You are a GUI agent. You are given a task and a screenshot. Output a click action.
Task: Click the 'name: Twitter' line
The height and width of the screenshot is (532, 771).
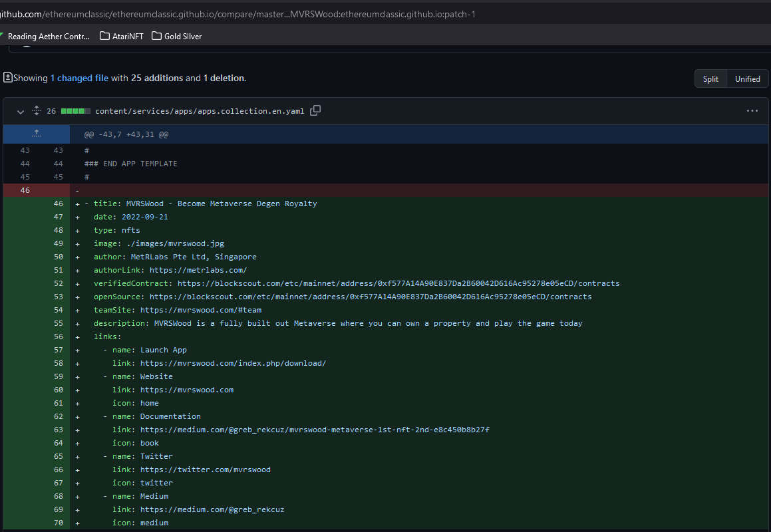(142, 456)
